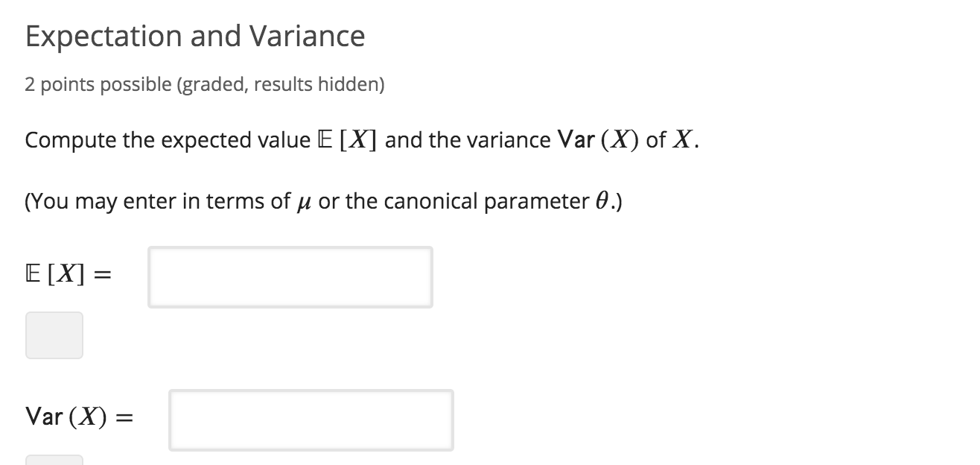Click inside the empty Var(X) response box
This screenshot has width=980, height=465.
pos(311,420)
